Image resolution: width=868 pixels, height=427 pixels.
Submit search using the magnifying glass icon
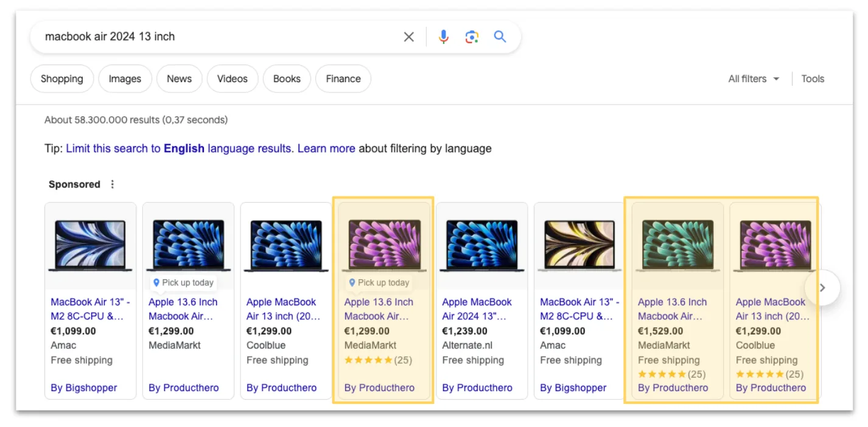pyautogui.click(x=500, y=36)
